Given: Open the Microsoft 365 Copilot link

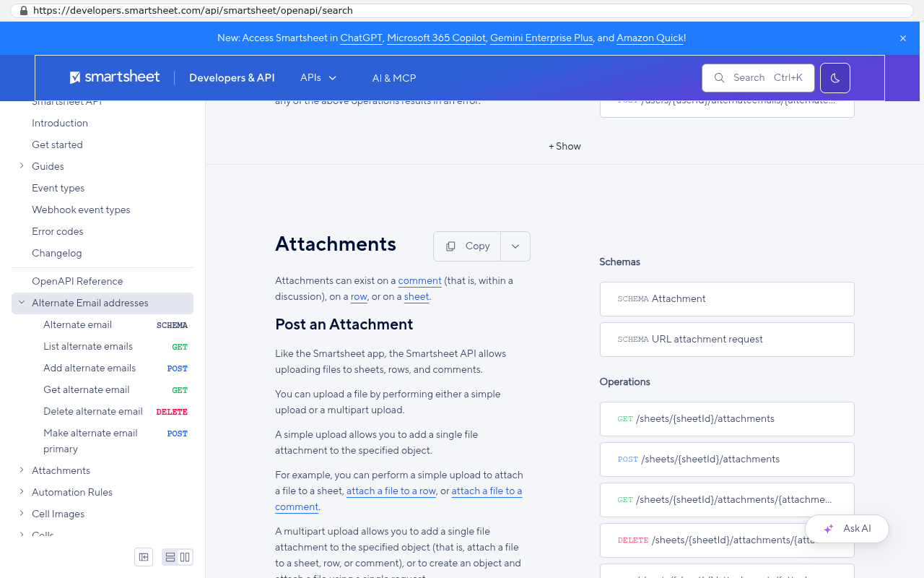Looking at the screenshot, I should click(x=436, y=38).
